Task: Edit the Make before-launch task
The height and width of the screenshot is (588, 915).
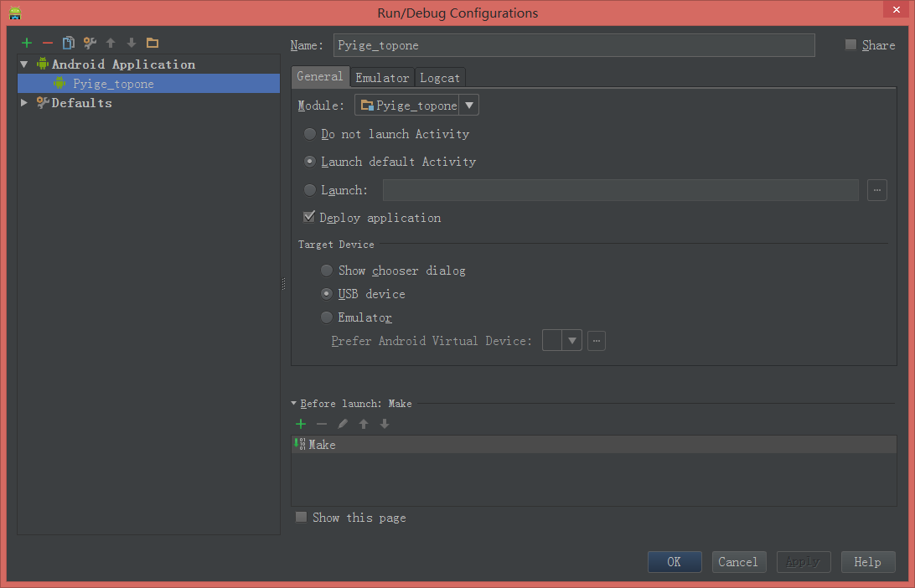Action: [343, 423]
